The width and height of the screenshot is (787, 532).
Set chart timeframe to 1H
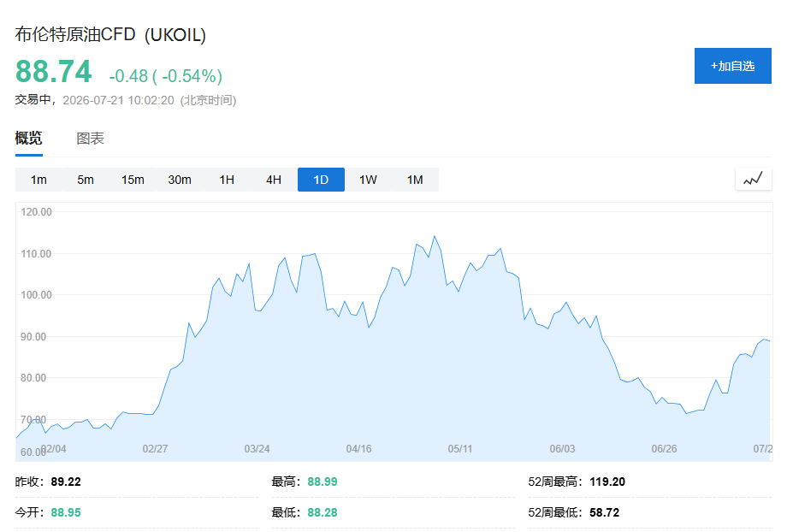(x=227, y=180)
